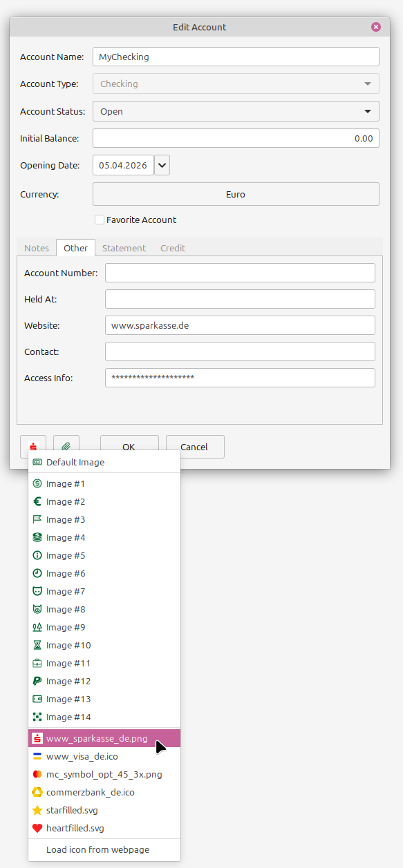Select the starfilled.svg star icon

pos(73,810)
